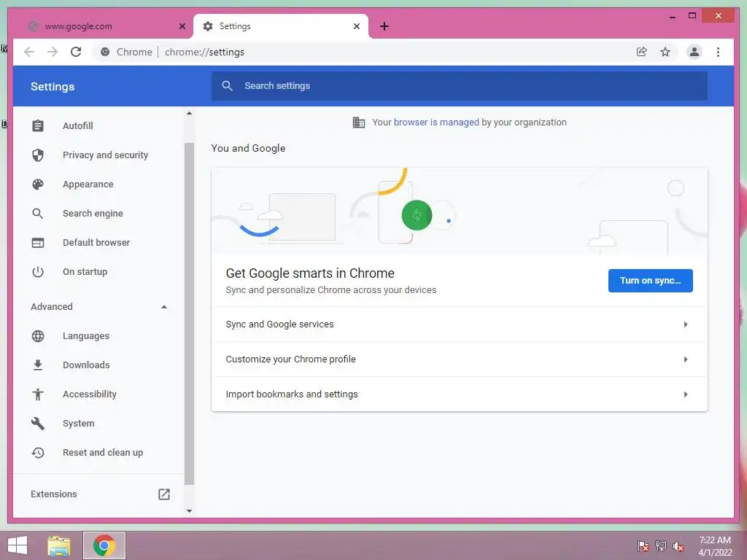The image size is (747, 560).
Task: Select Default browser in sidebar
Action: coord(96,242)
